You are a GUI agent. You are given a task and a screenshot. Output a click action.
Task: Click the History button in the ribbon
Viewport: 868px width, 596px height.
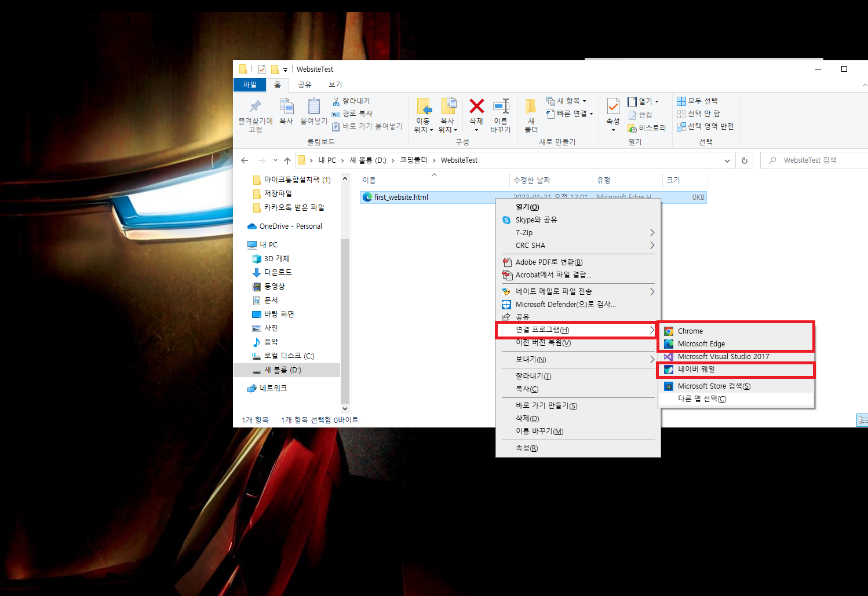pyautogui.click(x=647, y=128)
